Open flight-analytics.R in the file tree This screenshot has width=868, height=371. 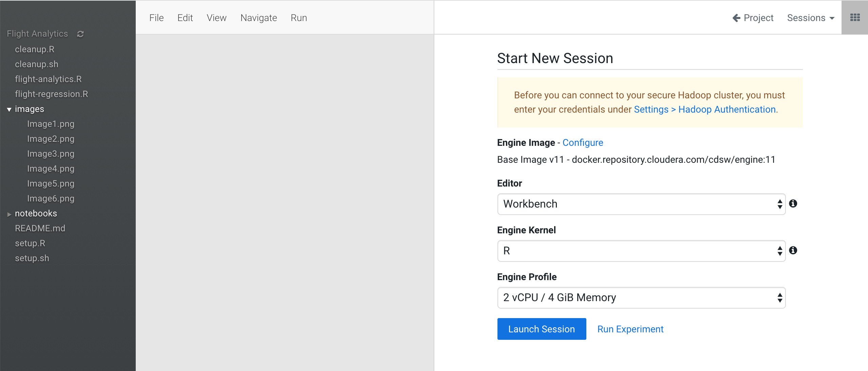click(48, 79)
